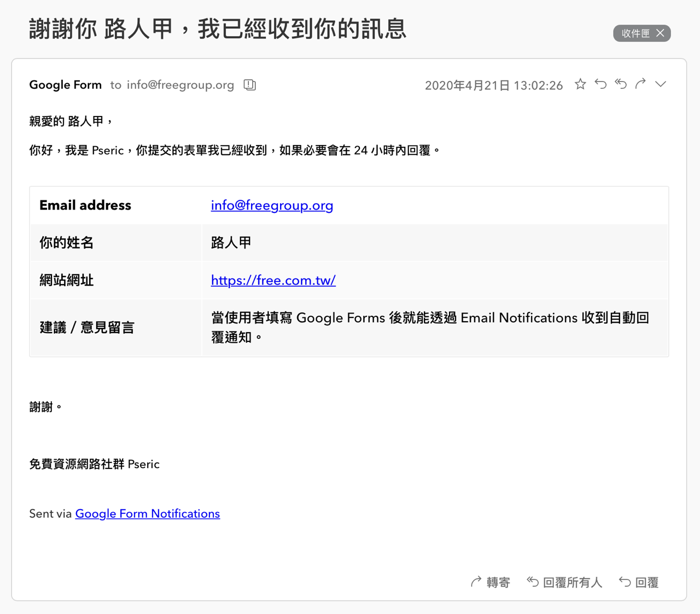Click the recipient info@freegroup.org in header
The height and width of the screenshot is (614, 700).
180,85
